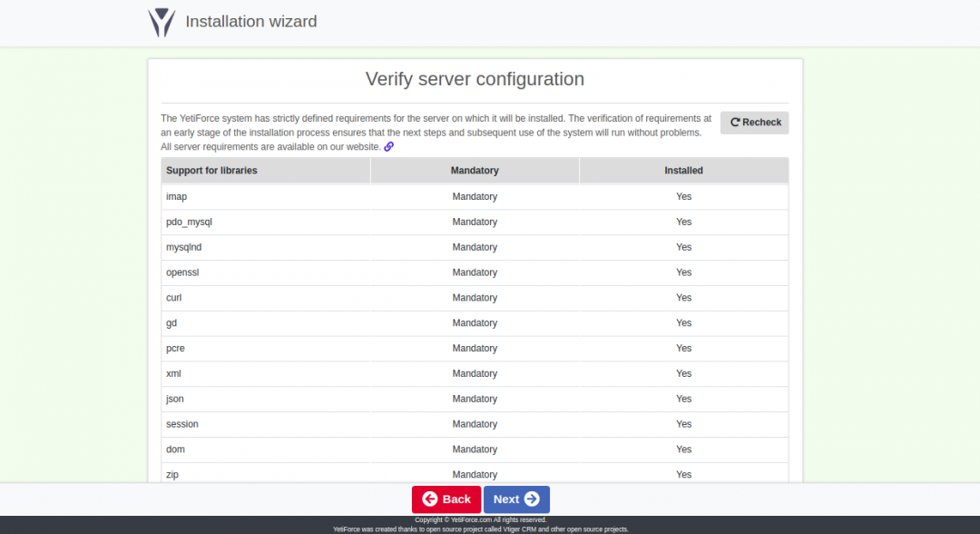Click the 'Support for libraries' column header
The width and height of the screenshot is (980, 534).
point(211,171)
